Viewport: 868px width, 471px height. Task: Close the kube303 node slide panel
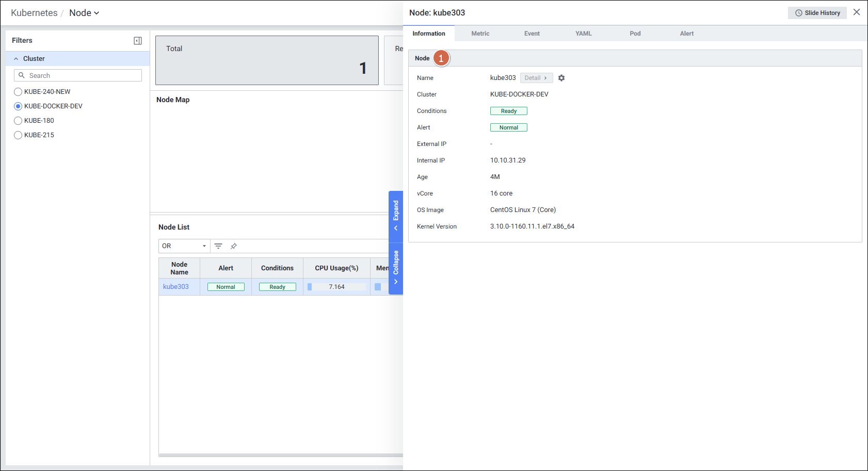[x=857, y=12]
